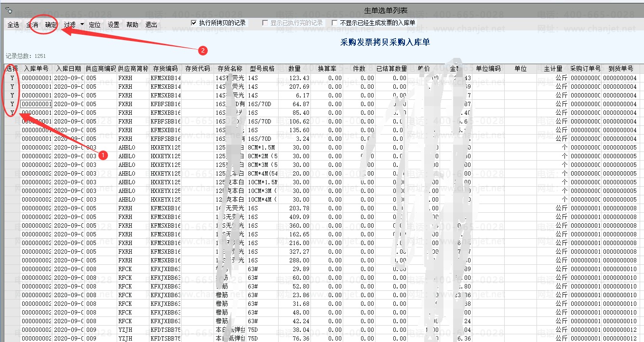Screen dimensions: 644x342
Task: Click 75D spec in quantity 38.04 row
Action: tap(262, 330)
